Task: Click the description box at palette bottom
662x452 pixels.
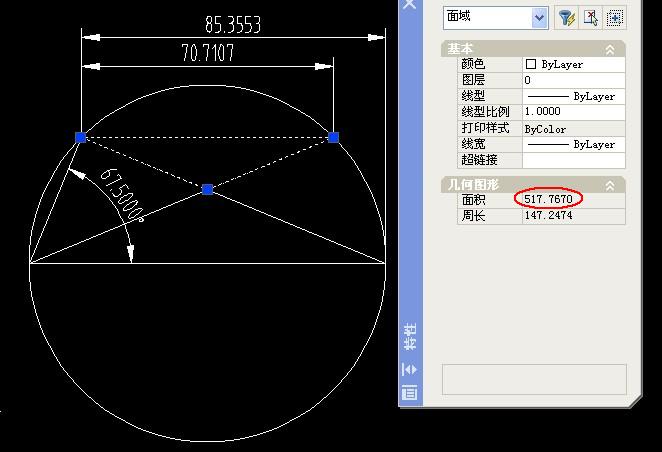Action: click(534, 379)
